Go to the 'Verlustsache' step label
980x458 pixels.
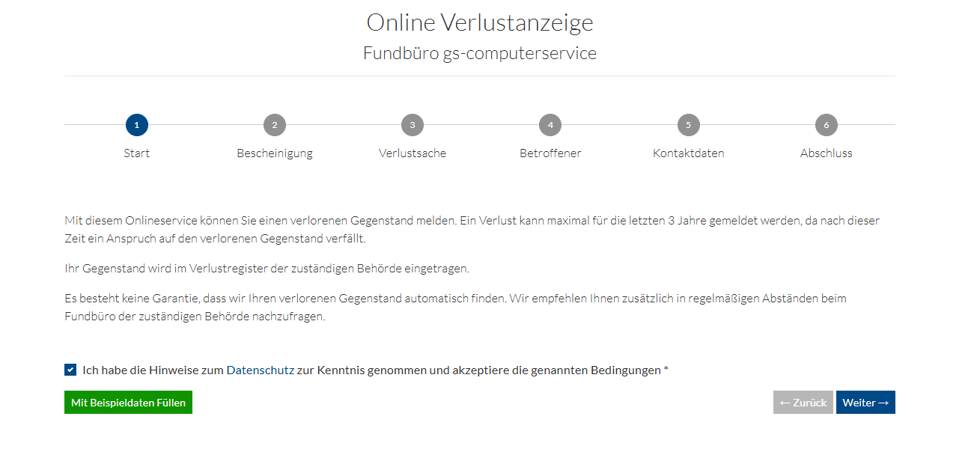(413, 153)
